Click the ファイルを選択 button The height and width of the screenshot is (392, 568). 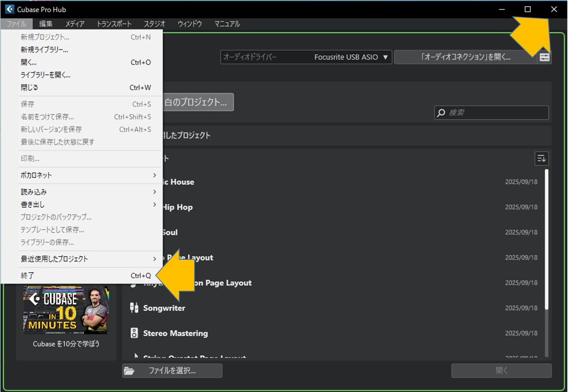(x=172, y=371)
